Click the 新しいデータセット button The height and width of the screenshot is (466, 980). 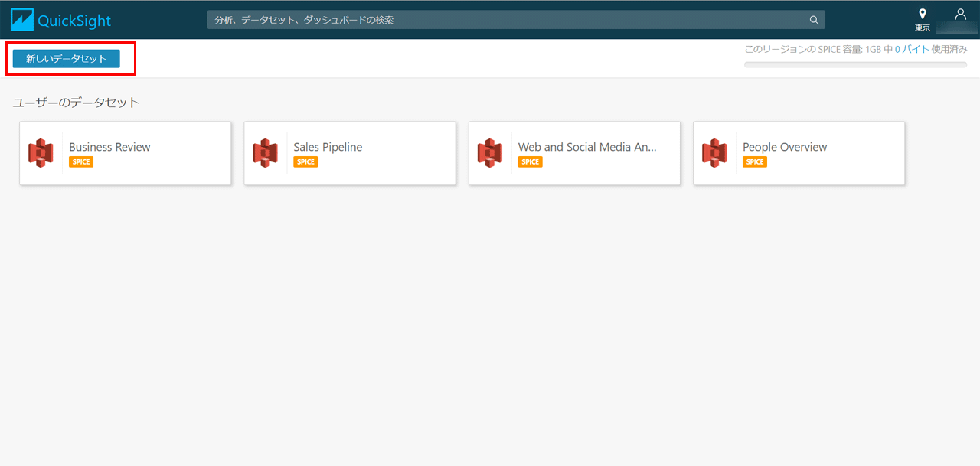(x=67, y=59)
